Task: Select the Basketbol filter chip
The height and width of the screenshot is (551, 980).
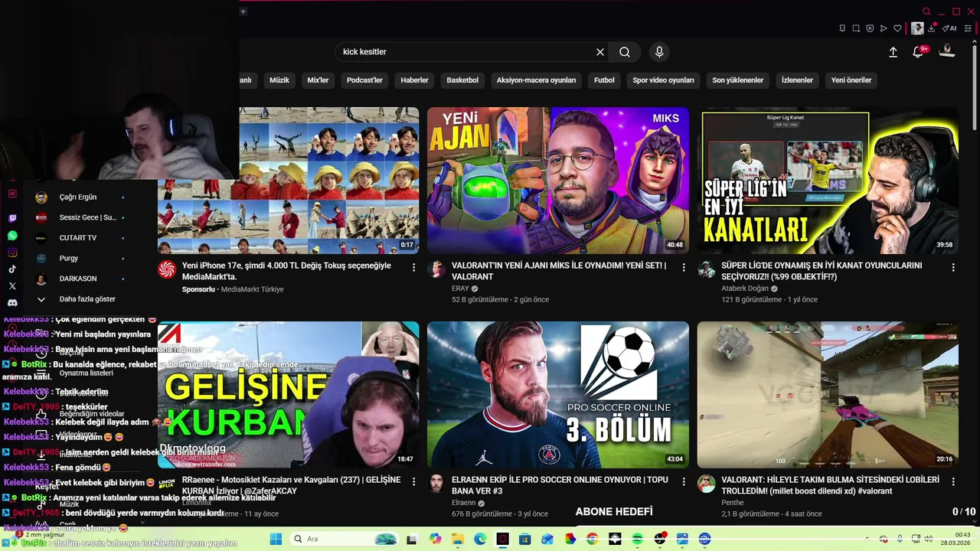Action: [x=462, y=80]
